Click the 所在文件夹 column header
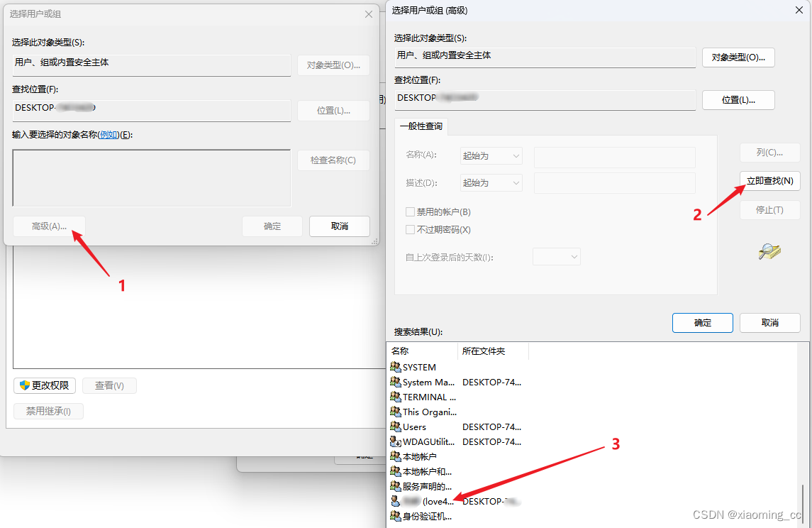Screen dimensions: 812x528 coord(493,351)
